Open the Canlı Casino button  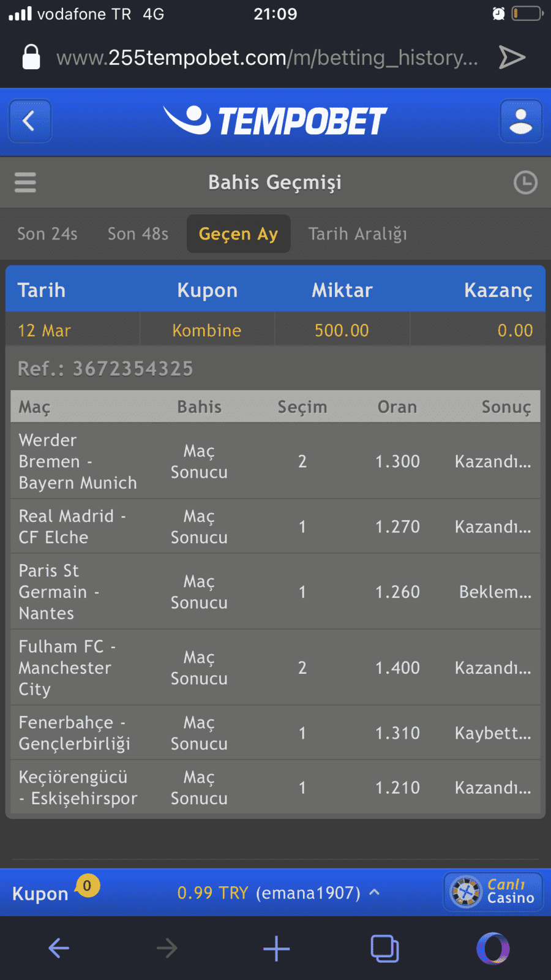(493, 892)
